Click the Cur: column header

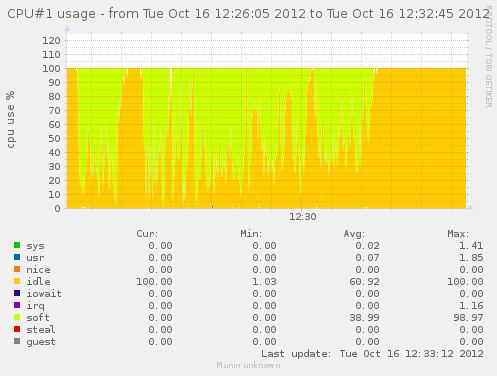click(x=147, y=234)
